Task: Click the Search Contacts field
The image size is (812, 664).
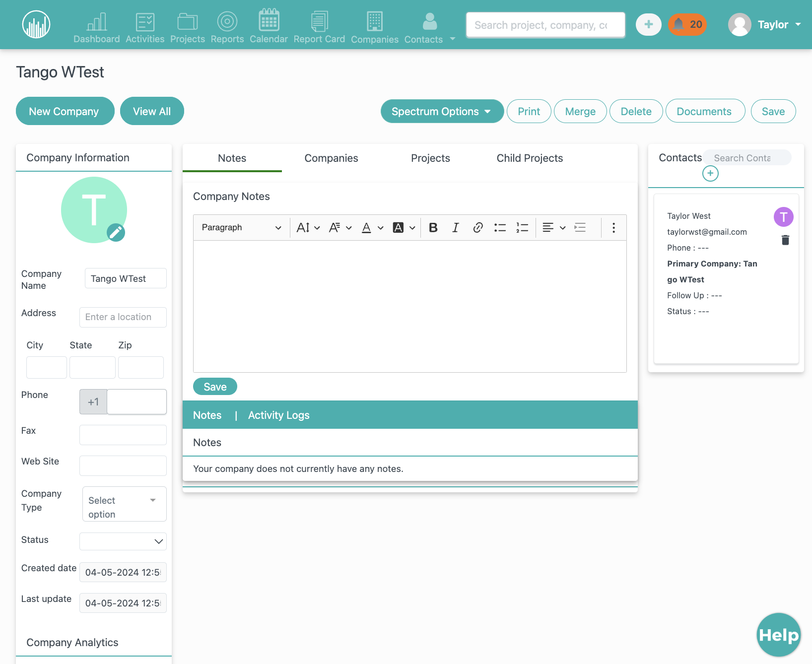Action: click(x=747, y=158)
